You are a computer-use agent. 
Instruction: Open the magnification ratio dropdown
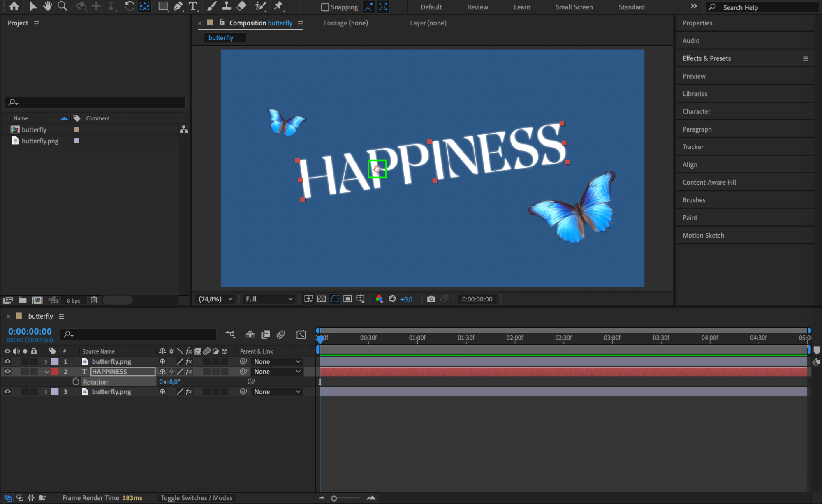coord(215,299)
